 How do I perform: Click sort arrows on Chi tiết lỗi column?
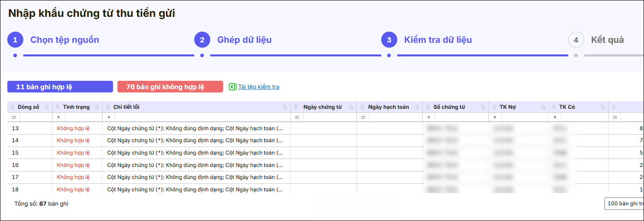(285, 107)
